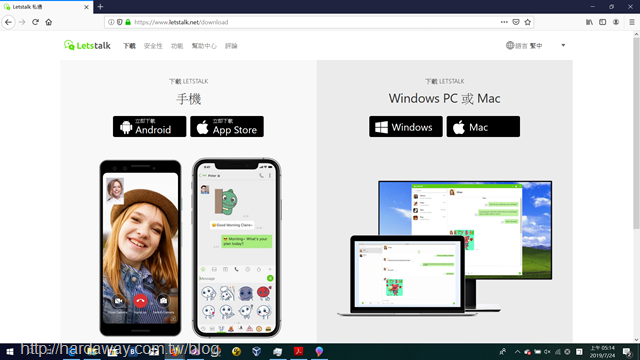This screenshot has width=640, height=360.
Task: Open the 安全性 navigation item
Action: (153, 46)
